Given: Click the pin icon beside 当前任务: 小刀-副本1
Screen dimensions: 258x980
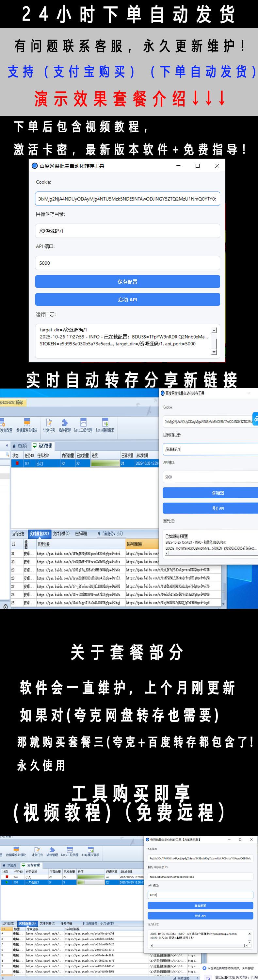Looking at the screenshot, I should 84,923.
